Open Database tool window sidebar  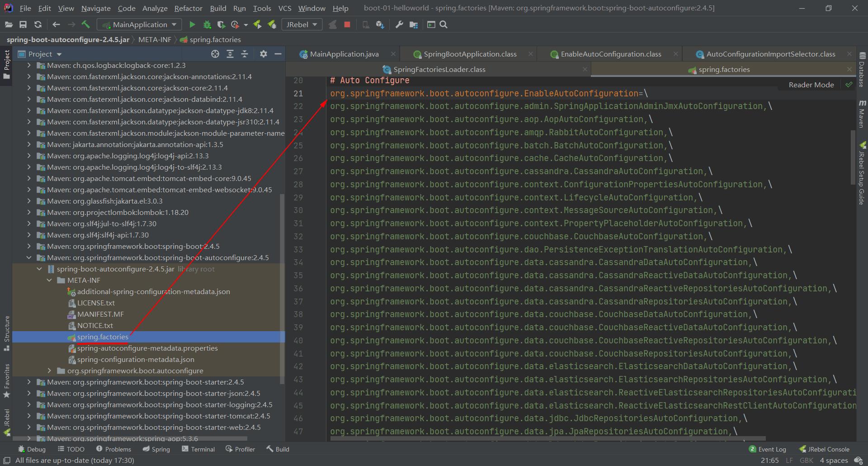862,69
